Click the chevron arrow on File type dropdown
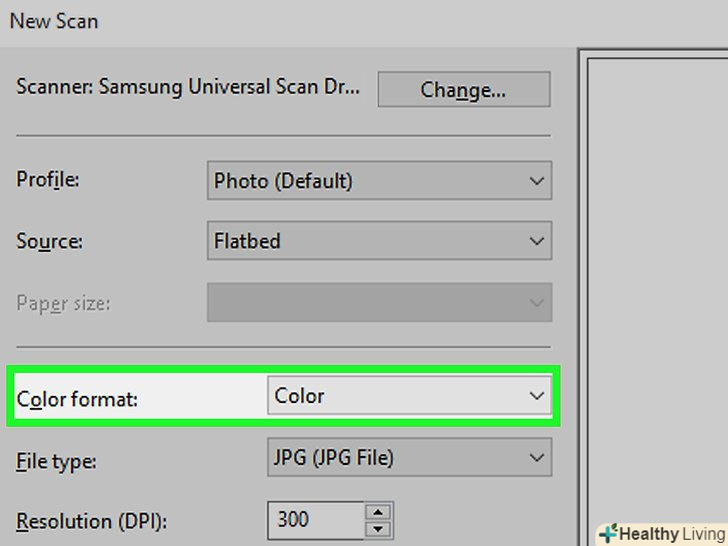The image size is (728, 546). tap(537, 458)
